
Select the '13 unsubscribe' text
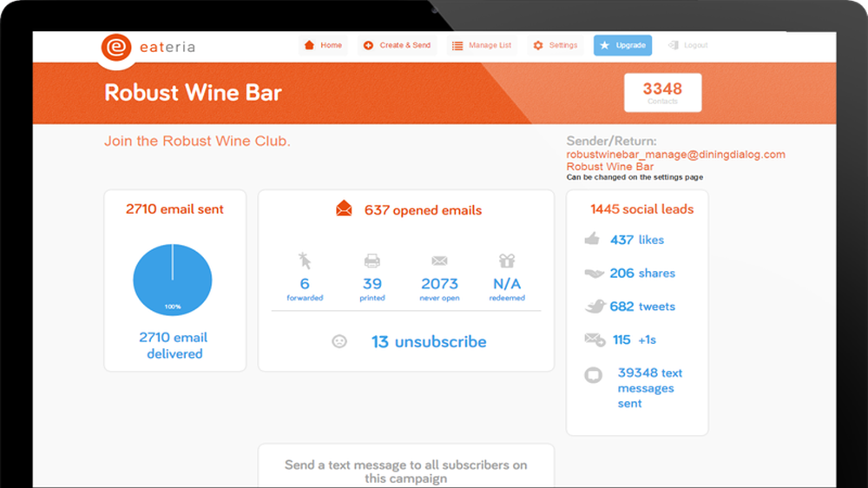pos(429,342)
